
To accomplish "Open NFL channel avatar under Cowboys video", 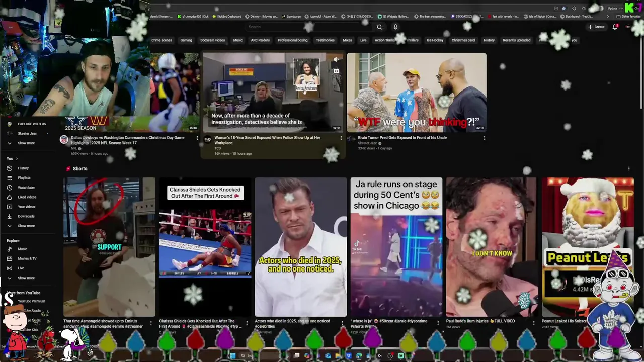I will point(64,139).
